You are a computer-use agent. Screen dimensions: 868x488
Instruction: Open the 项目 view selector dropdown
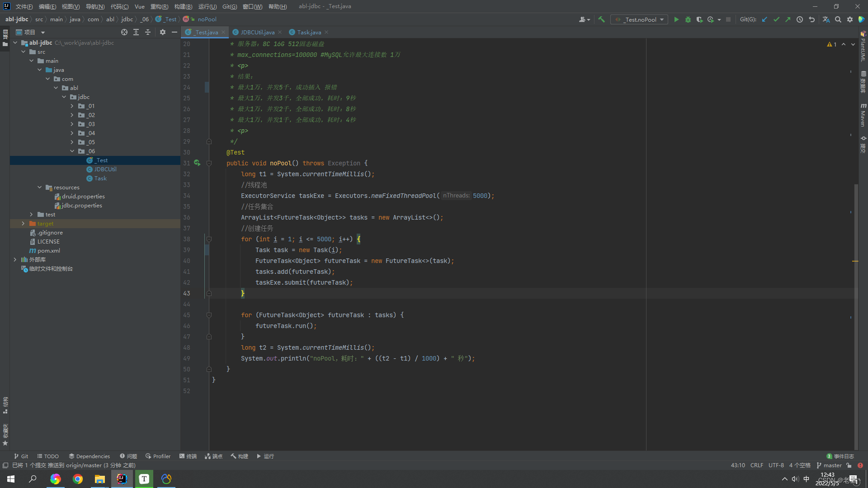[30, 32]
